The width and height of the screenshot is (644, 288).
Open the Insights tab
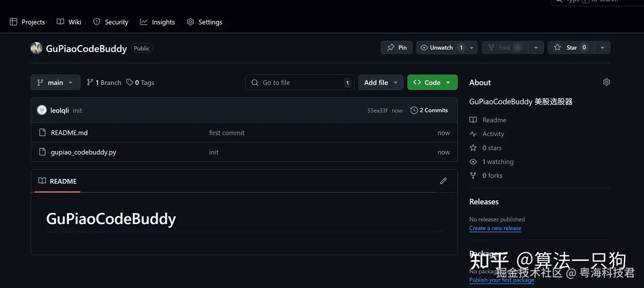157,22
